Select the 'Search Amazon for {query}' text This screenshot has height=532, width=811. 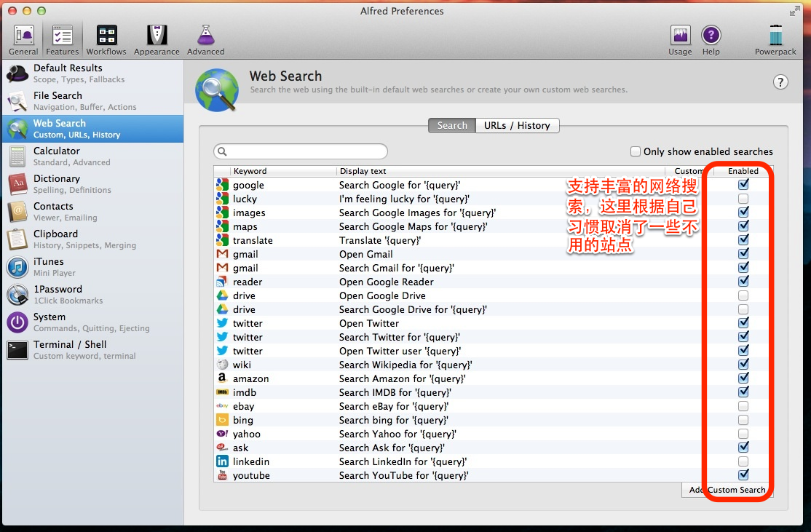click(x=403, y=378)
